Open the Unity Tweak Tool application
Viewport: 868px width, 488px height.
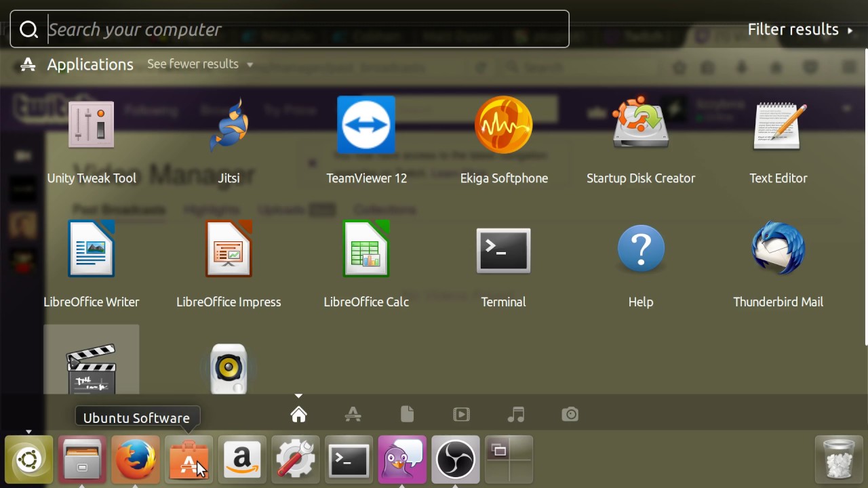click(x=92, y=126)
